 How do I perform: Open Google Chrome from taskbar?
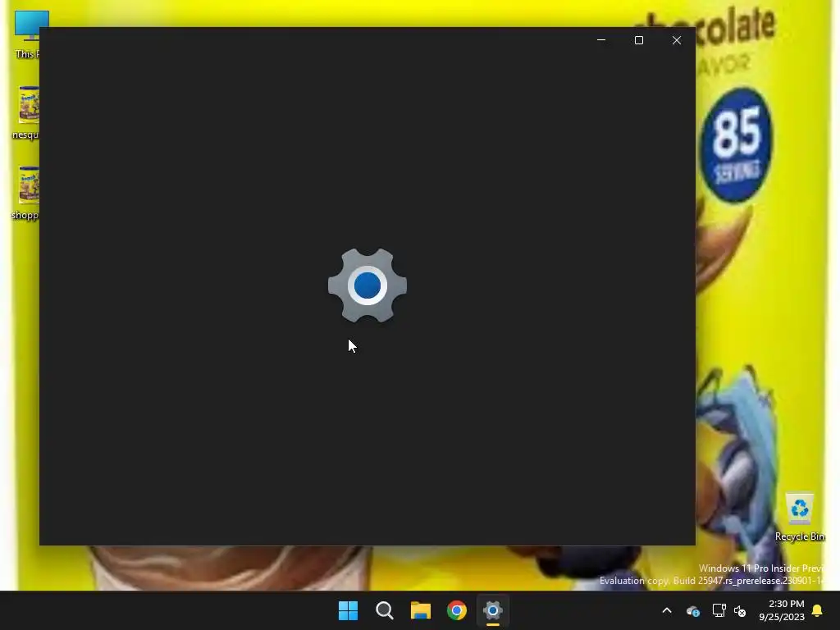(x=457, y=610)
